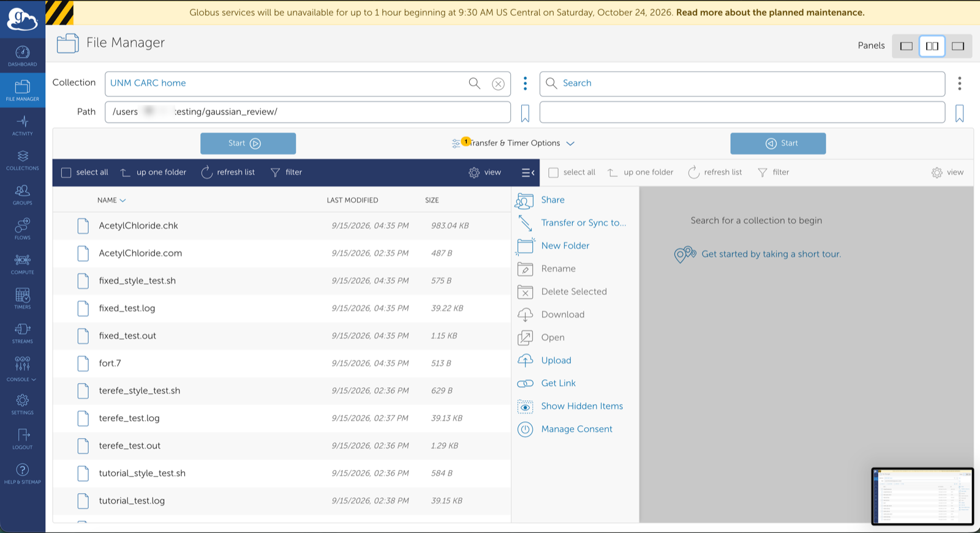
Task: Check left panel select all box
Action: (66, 173)
